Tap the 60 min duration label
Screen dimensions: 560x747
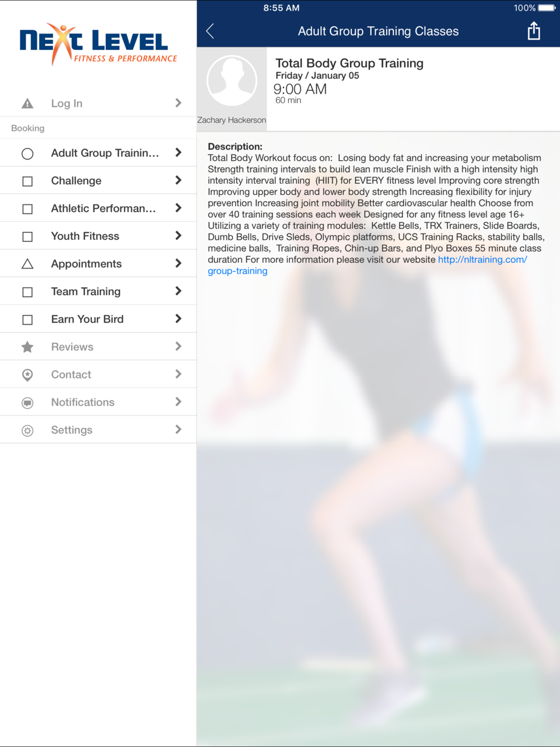point(288,100)
